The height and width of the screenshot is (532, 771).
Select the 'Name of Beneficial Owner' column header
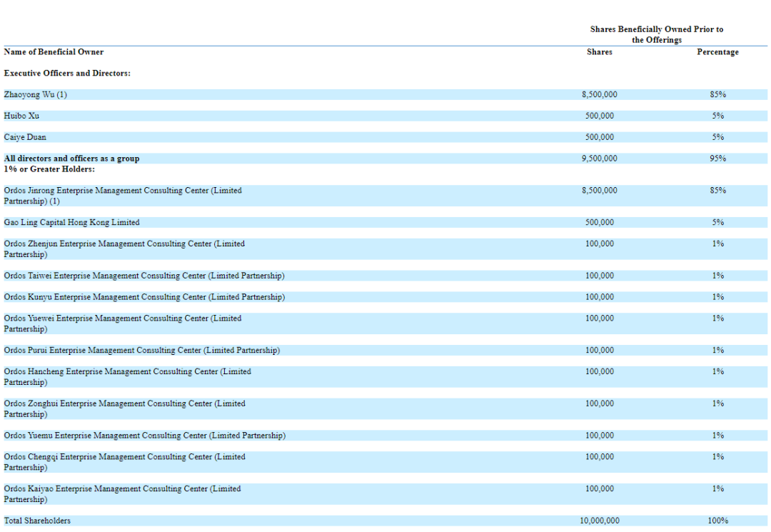click(x=54, y=52)
